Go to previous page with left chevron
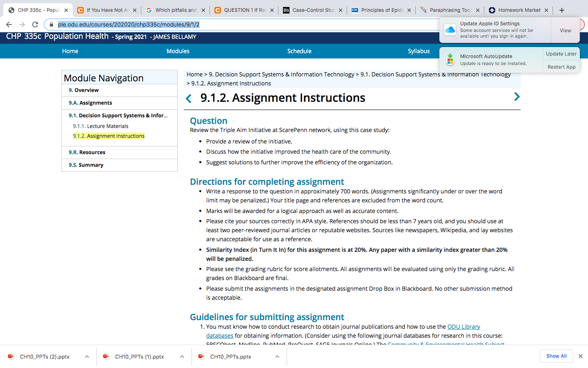This screenshot has height=368, width=588. click(x=189, y=99)
